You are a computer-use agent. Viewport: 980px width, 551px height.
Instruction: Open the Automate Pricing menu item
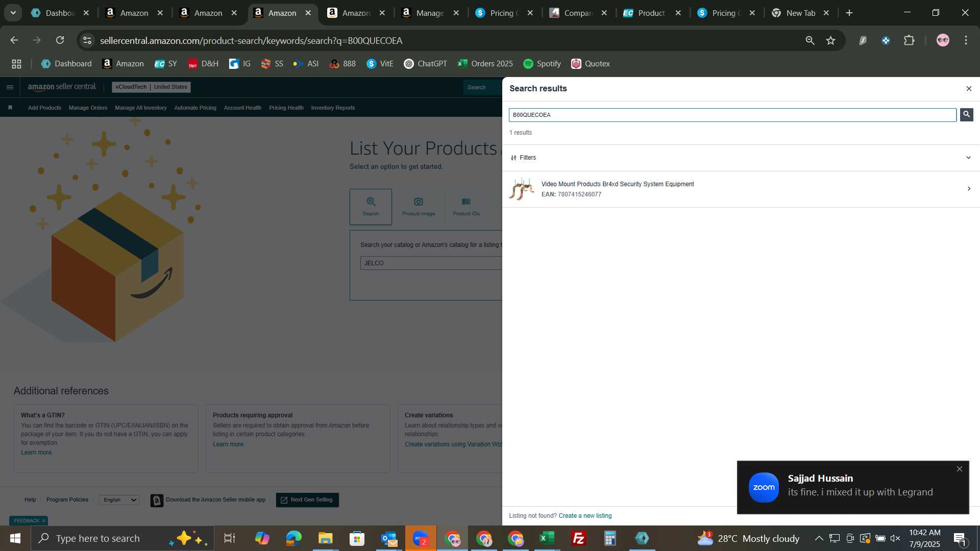[x=195, y=108]
